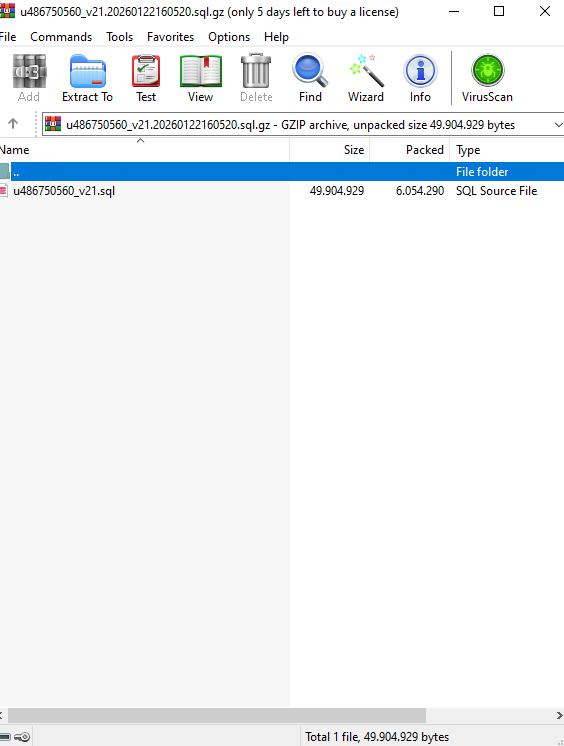Click the archive icon in address bar
Viewport: 564px width, 746px height.
53,124
